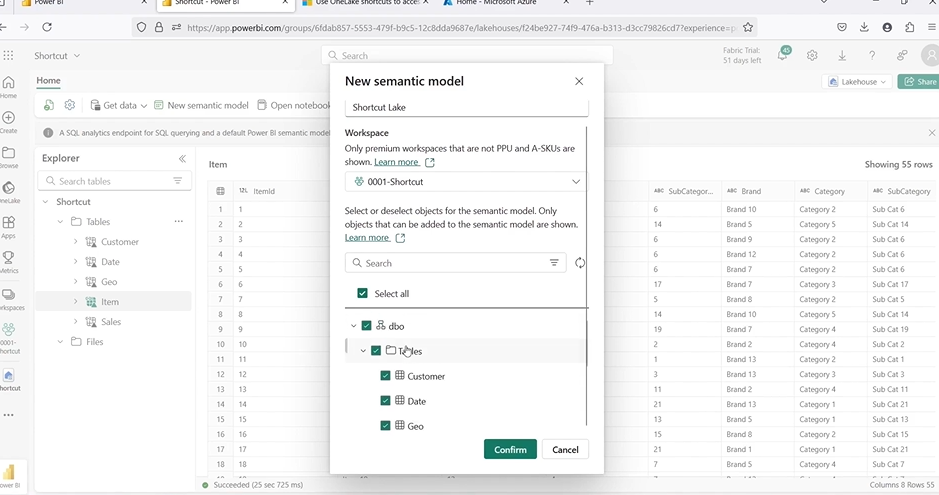Viewport: 939px width, 495px height.
Task: Expand the Customer table in Explorer
Action: click(x=75, y=242)
